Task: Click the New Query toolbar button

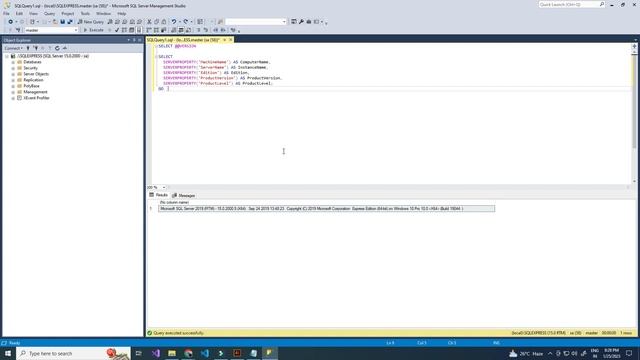Action: 91,22
